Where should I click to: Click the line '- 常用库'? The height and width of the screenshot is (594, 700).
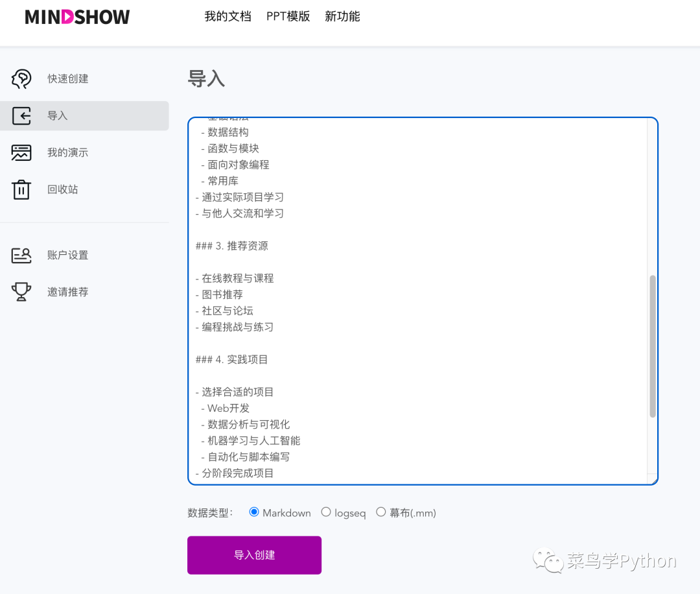(x=219, y=181)
